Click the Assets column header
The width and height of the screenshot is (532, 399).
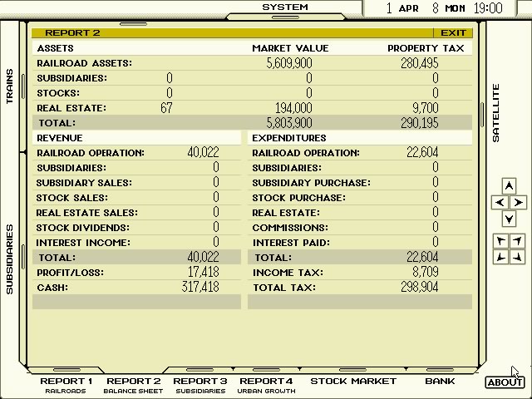click(x=56, y=48)
